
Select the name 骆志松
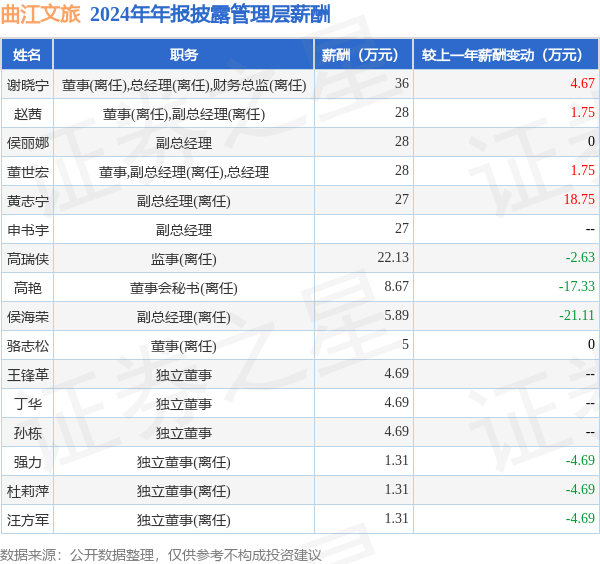(28, 346)
